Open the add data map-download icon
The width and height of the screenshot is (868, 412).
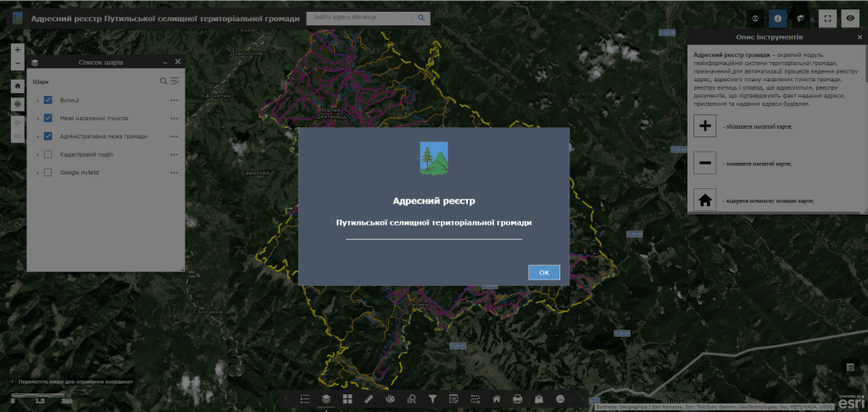tap(539, 398)
